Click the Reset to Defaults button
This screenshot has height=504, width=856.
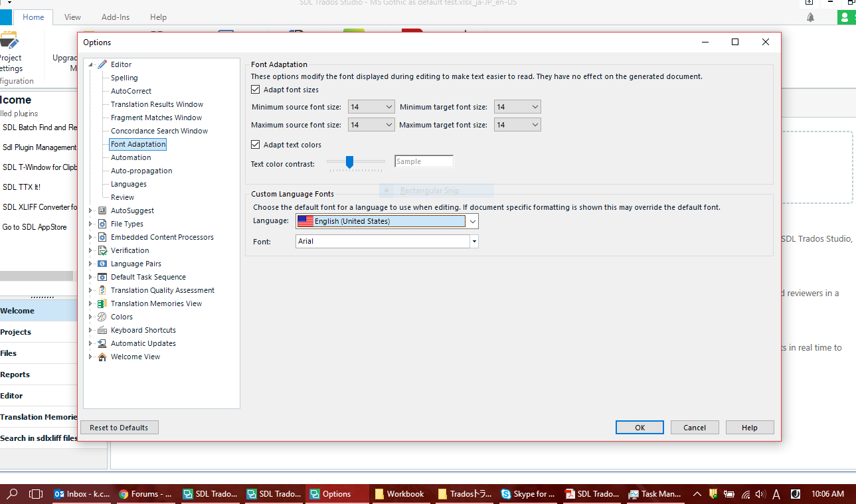click(x=119, y=428)
